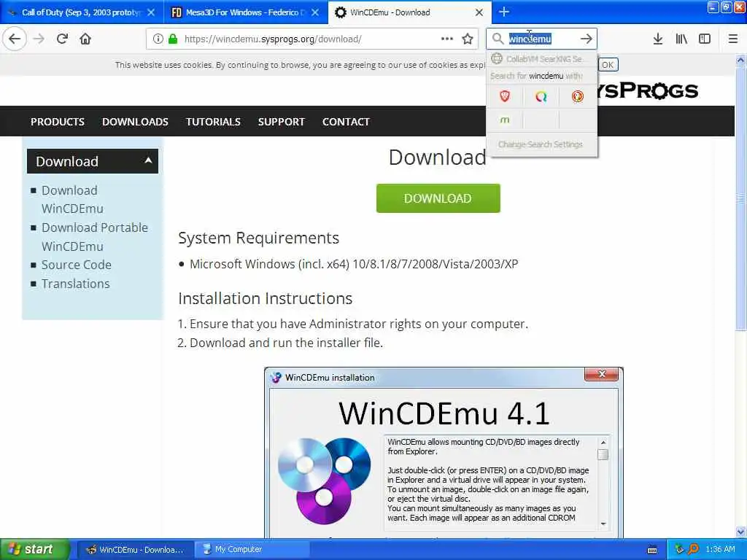The width and height of the screenshot is (747, 560).
Task: Open a new browser tab
Action: click(x=504, y=12)
